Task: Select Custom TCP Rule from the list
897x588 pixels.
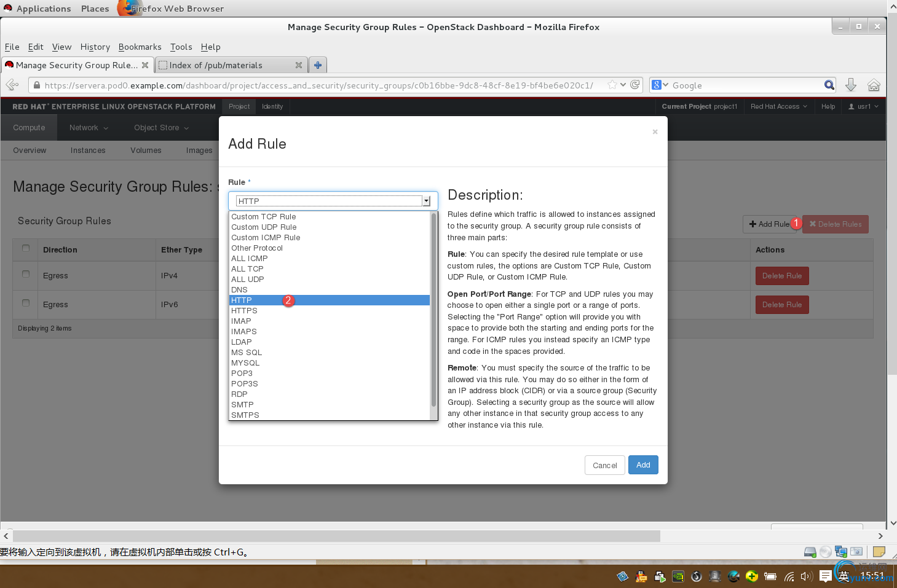Action: [x=330, y=216]
